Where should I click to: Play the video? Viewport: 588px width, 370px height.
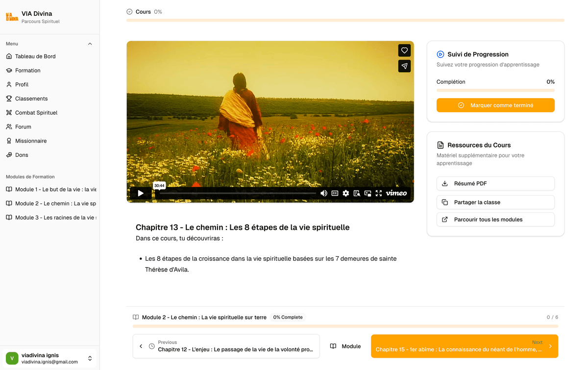(141, 193)
